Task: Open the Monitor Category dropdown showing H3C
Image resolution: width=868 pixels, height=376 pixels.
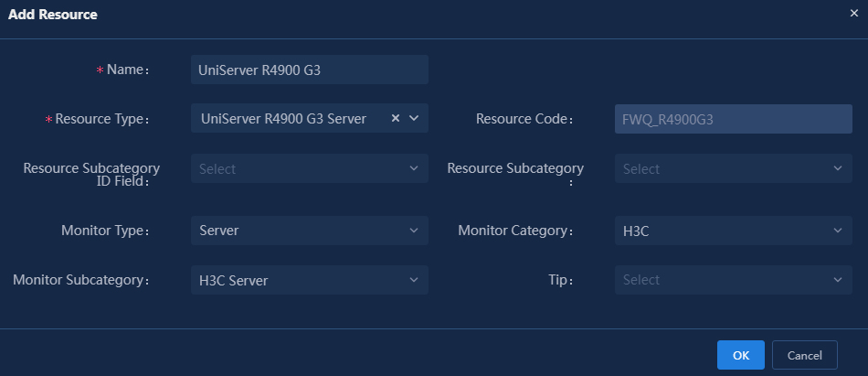Action: pos(734,231)
